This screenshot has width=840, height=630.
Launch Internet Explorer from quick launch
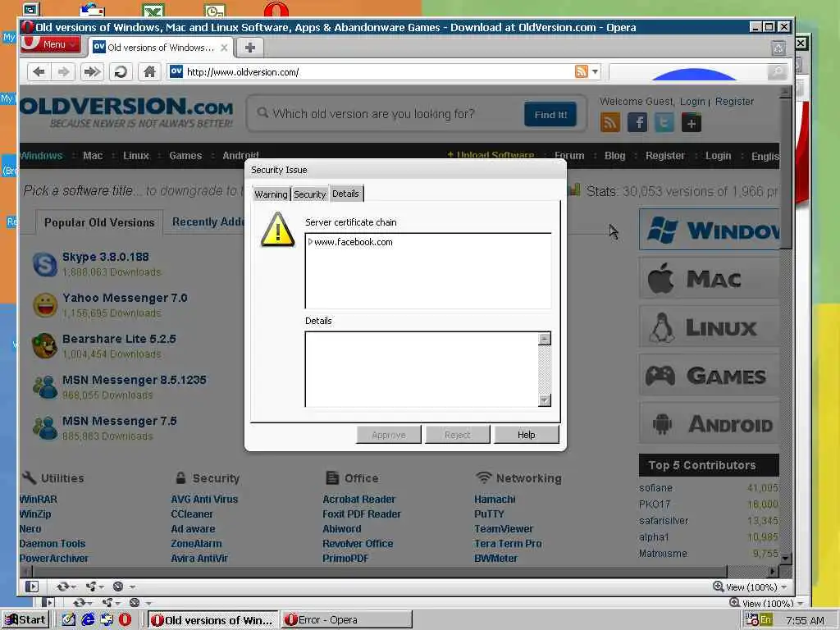click(x=88, y=620)
